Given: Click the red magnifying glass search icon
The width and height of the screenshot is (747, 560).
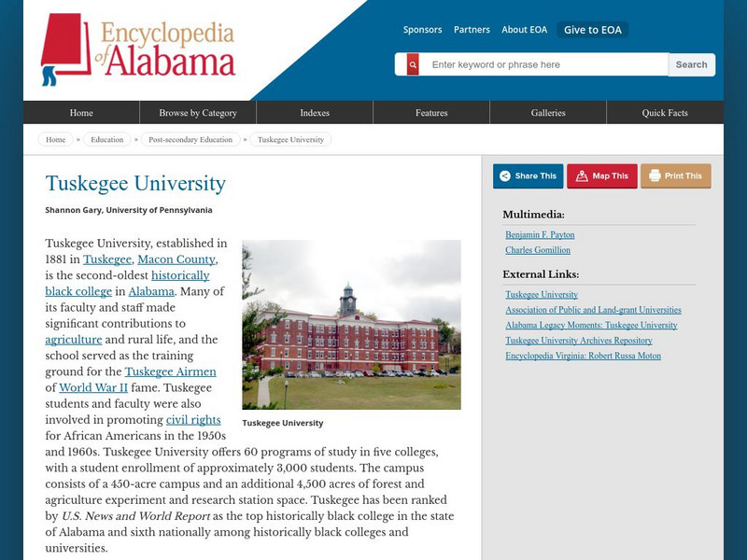Looking at the screenshot, I should pos(412,64).
